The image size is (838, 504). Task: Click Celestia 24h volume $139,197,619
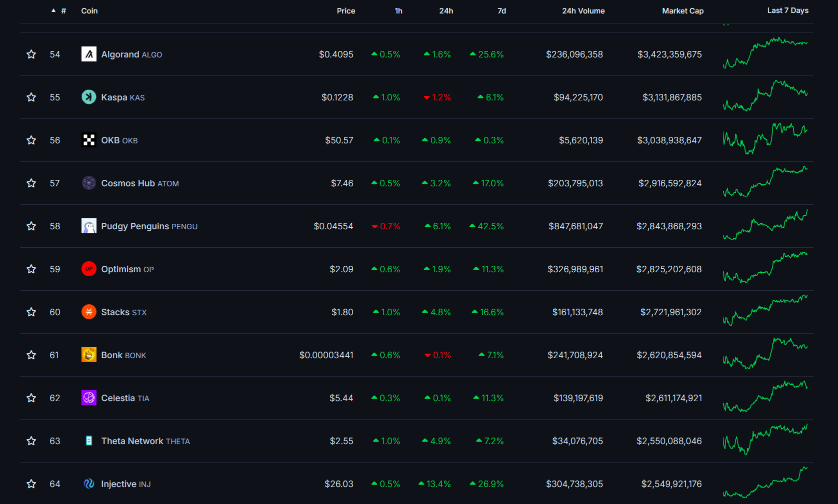[578, 398]
